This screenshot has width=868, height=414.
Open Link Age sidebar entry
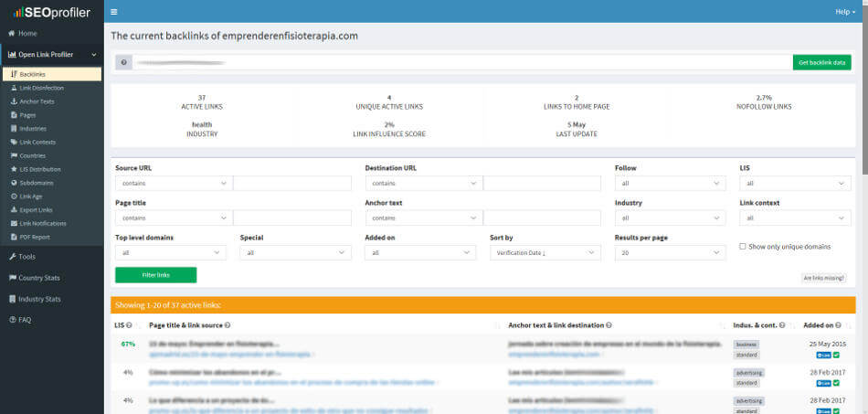pyautogui.click(x=26, y=196)
